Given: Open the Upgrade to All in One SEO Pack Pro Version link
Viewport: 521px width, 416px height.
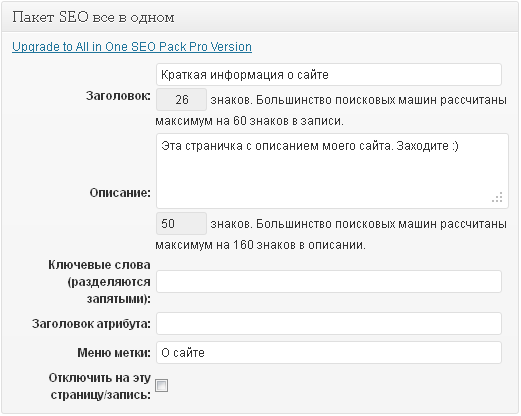Looking at the screenshot, I should pyautogui.click(x=132, y=47).
